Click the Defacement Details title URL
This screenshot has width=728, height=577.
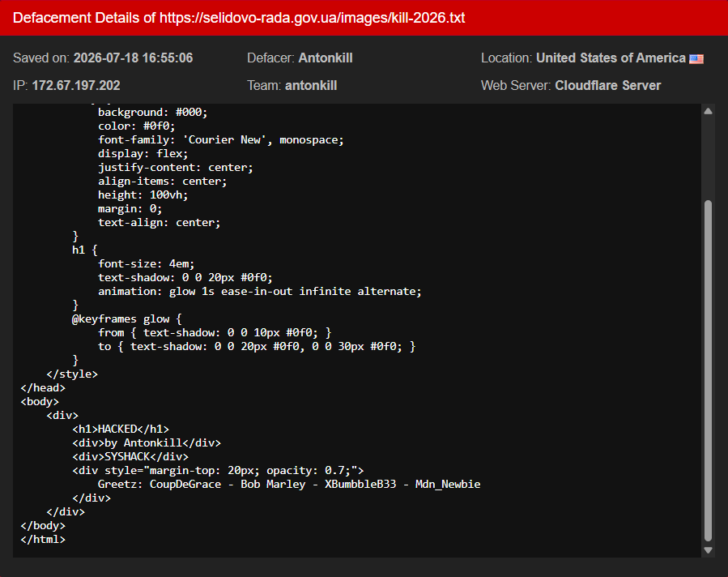(x=313, y=18)
